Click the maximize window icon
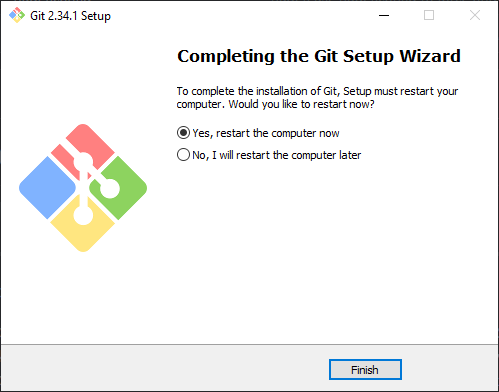The image size is (499, 392). [x=429, y=15]
